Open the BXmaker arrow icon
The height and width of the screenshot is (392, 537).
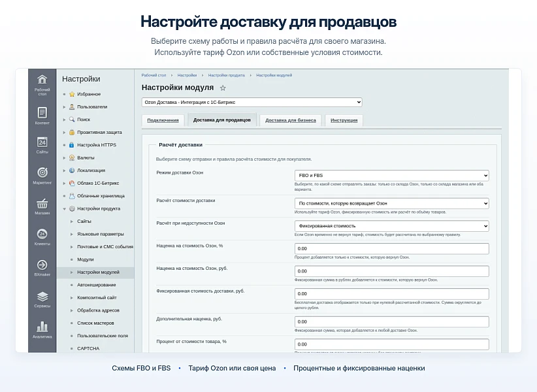click(42, 265)
